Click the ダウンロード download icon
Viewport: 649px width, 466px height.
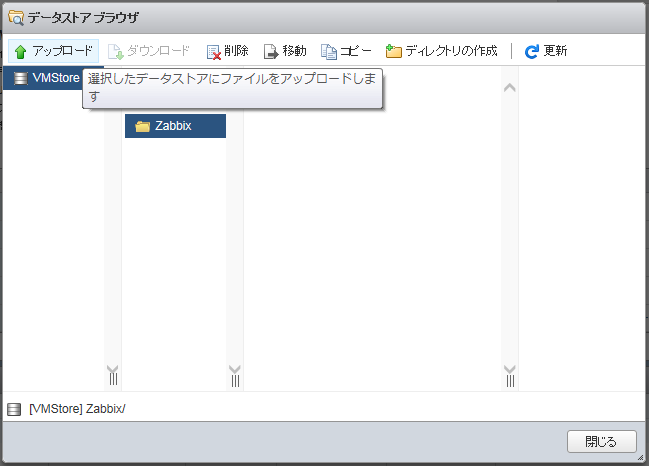(115, 51)
